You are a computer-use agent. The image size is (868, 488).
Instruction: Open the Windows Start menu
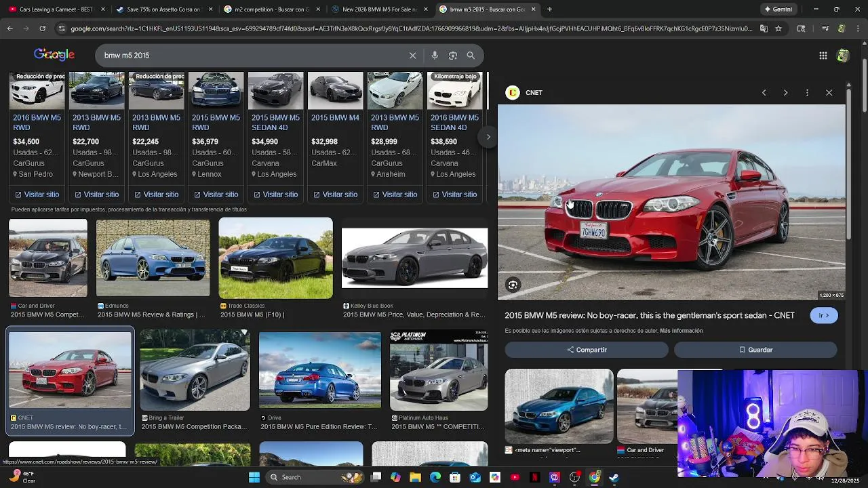pyautogui.click(x=254, y=477)
